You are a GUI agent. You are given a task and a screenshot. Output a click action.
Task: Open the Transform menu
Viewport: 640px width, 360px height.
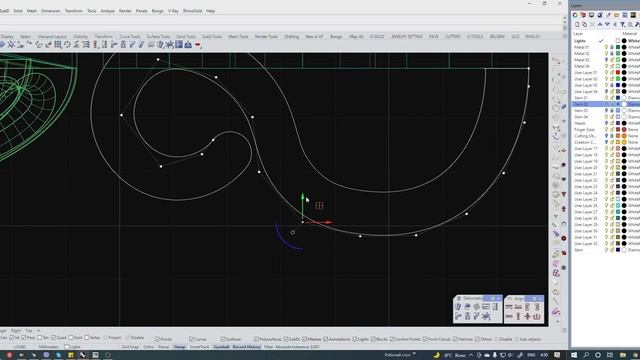point(73,11)
